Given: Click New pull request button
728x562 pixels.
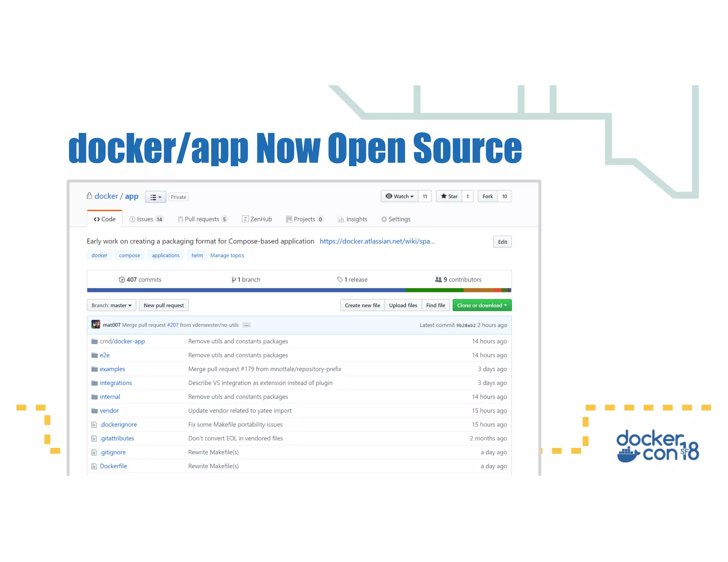Looking at the screenshot, I should click(x=164, y=305).
